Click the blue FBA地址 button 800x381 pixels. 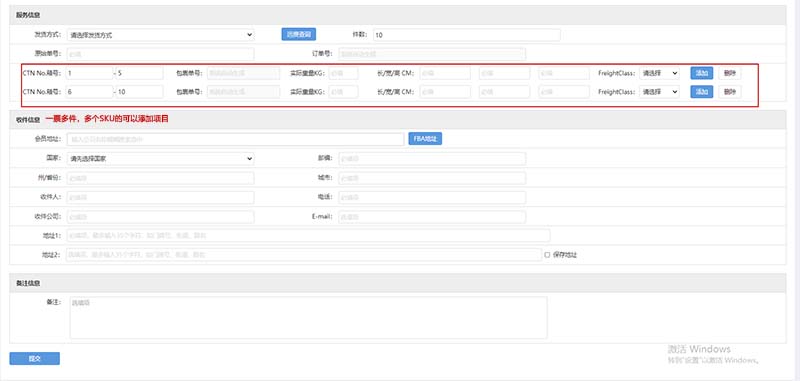pyautogui.click(x=425, y=139)
